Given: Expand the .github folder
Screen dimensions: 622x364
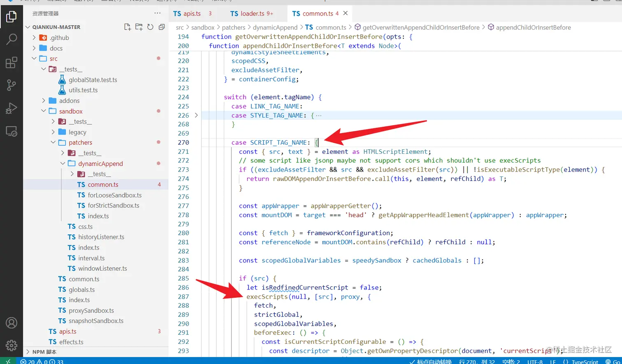Looking at the screenshot, I should point(34,37).
